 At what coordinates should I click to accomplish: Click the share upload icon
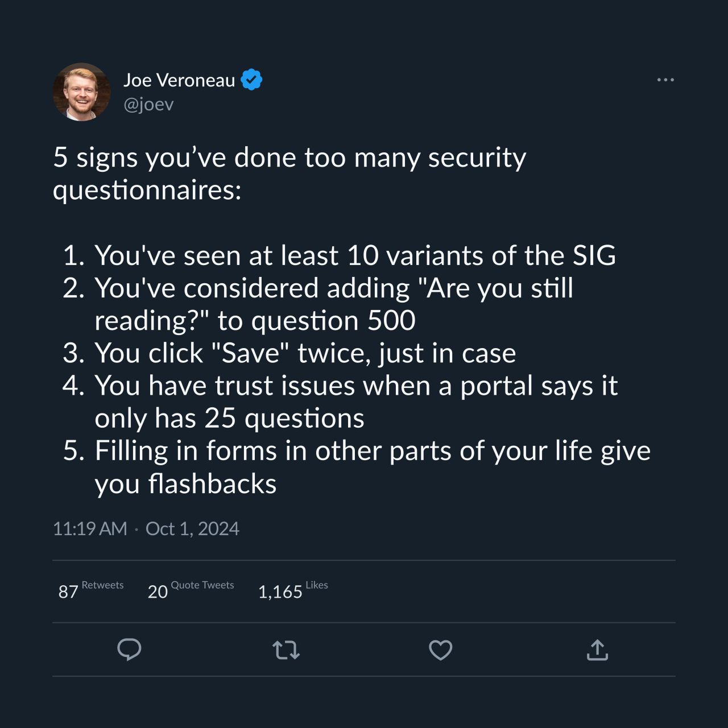pos(597,650)
